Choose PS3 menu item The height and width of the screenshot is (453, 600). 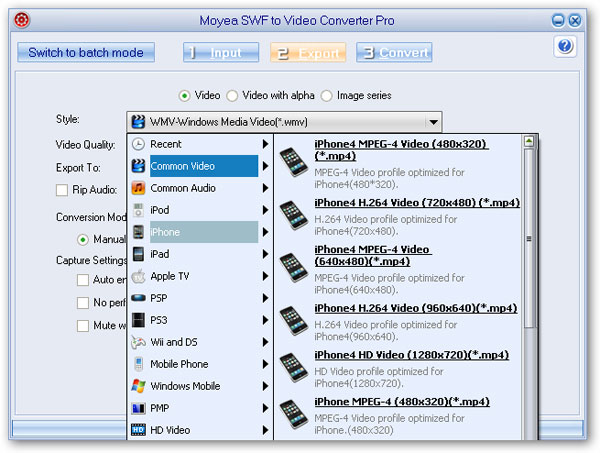tap(200, 320)
